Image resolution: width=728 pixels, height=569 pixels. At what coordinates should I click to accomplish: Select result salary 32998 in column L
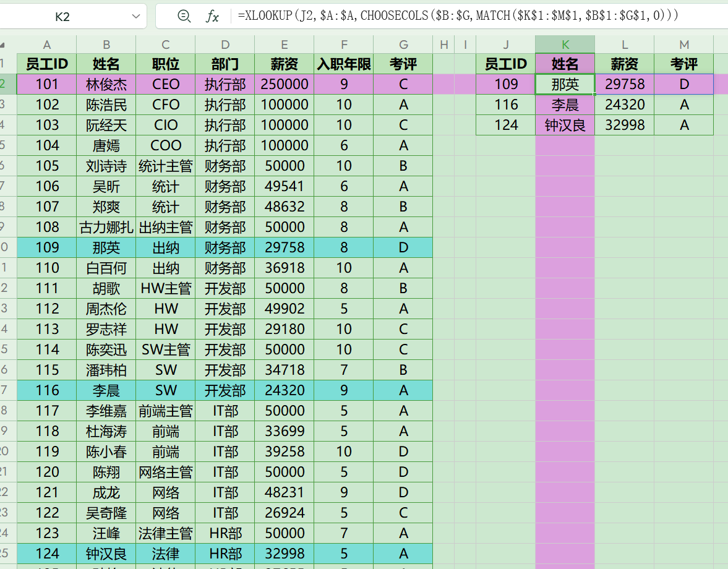(625, 125)
